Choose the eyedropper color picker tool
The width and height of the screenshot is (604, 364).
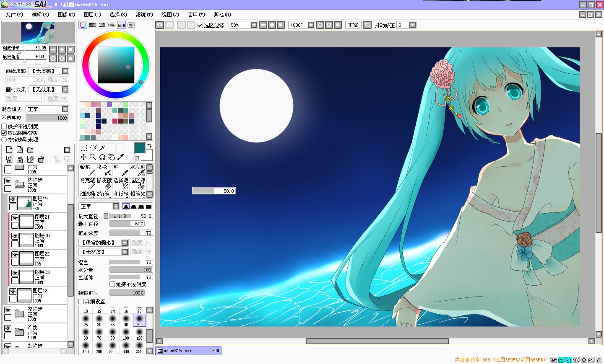click(x=120, y=157)
